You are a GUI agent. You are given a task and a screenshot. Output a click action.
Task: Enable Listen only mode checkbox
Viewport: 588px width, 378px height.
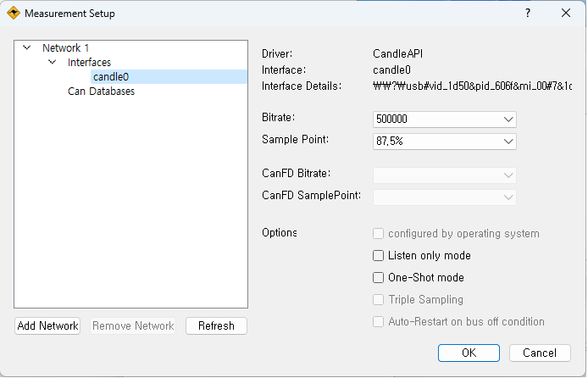point(379,256)
